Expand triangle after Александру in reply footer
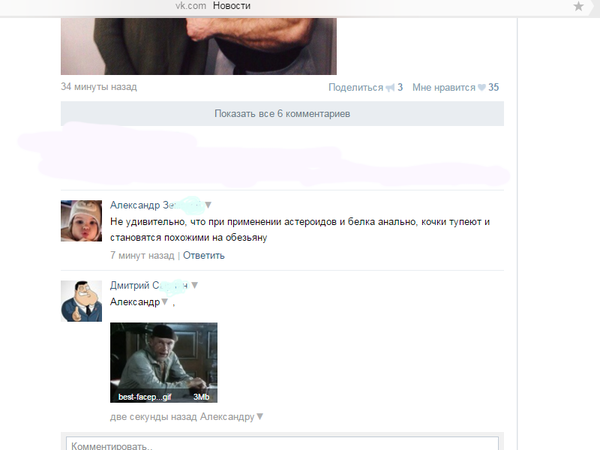This screenshot has height=450, width=600. point(260,417)
